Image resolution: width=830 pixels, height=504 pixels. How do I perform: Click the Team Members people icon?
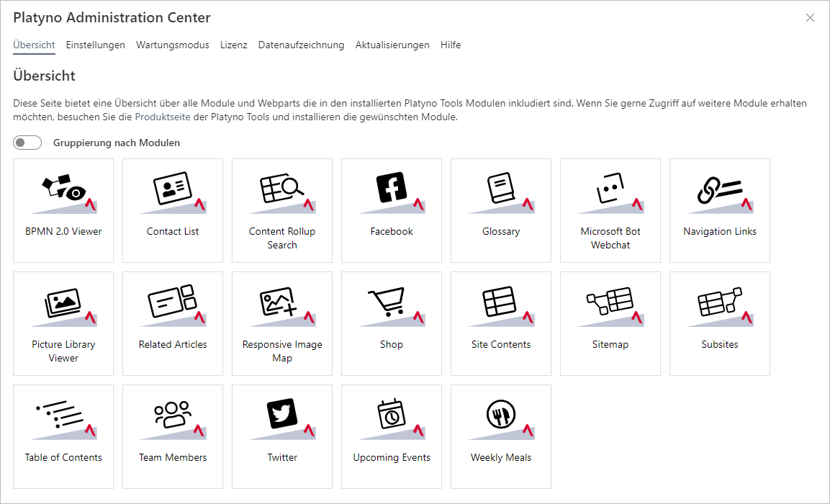[173, 418]
